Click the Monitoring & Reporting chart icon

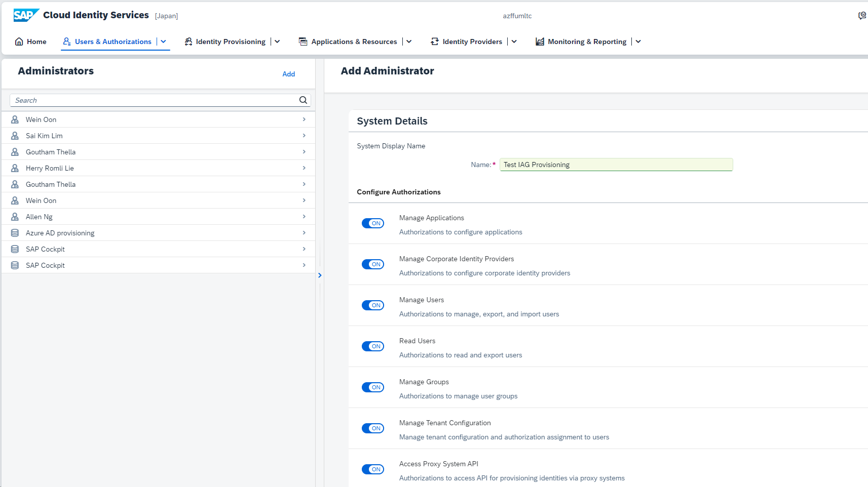pyautogui.click(x=540, y=42)
